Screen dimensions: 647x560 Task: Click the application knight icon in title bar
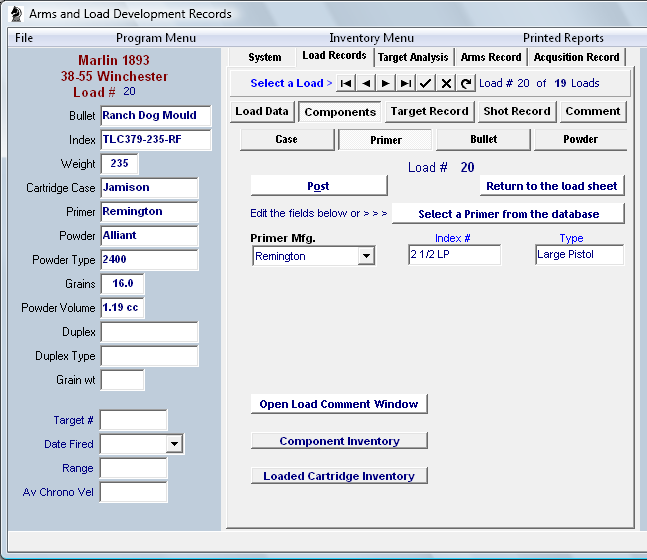point(17,14)
